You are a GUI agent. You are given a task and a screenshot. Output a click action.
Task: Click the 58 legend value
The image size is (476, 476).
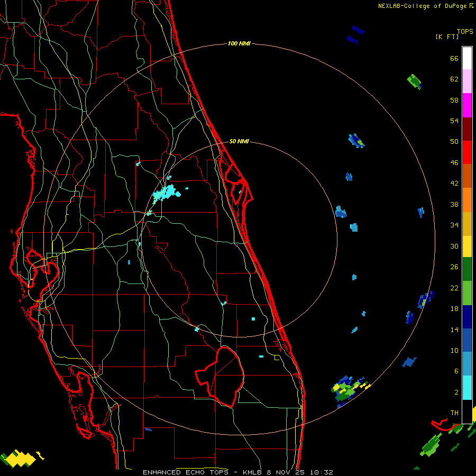(x=454, y=100)
